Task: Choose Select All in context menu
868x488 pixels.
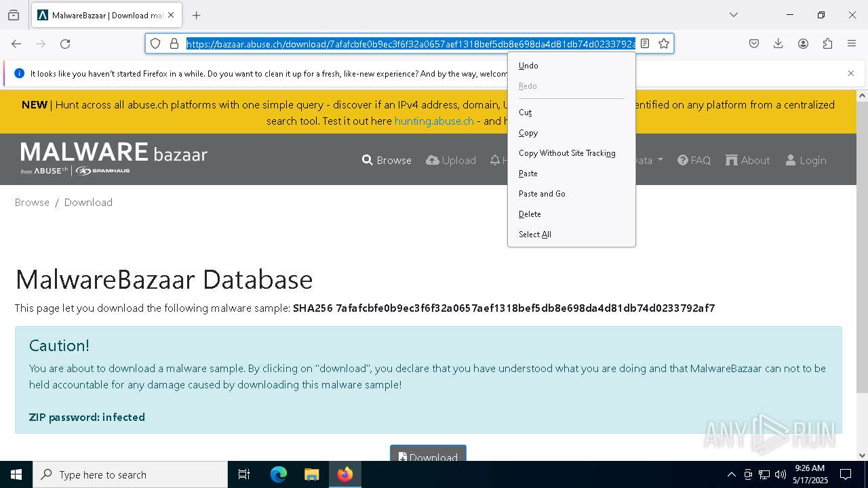Action: click(572, 235)
